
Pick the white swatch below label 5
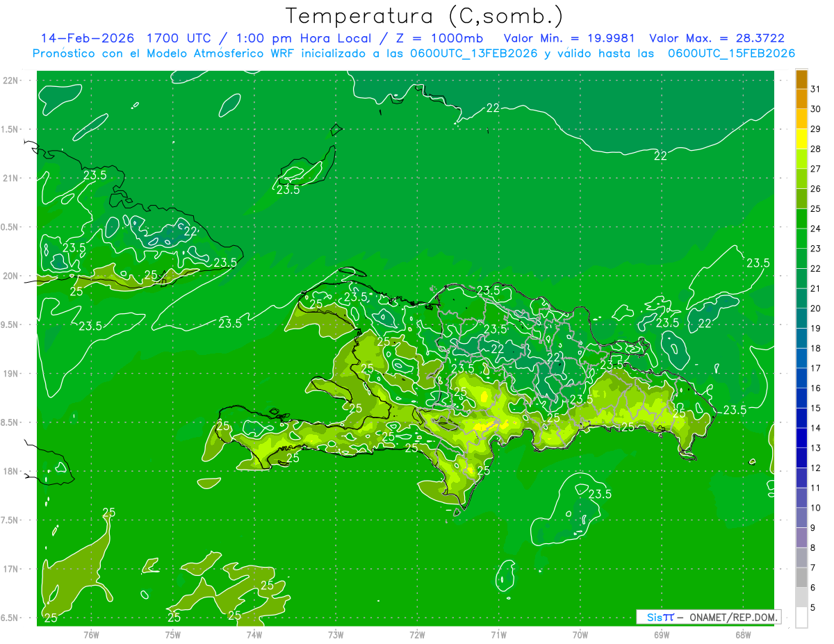[801, 618]
